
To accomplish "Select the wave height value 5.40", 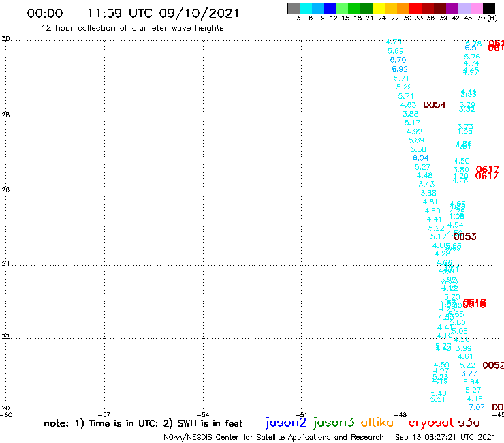I will point(439,393).
